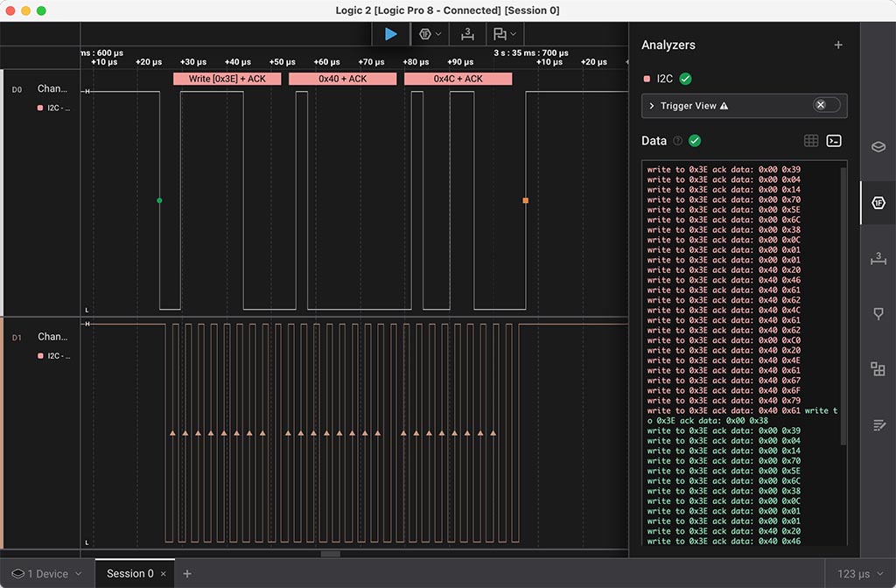This screenshot has height=588, width=896.
Task: Switch Data view to terminal mode
Action: point(834,141)
